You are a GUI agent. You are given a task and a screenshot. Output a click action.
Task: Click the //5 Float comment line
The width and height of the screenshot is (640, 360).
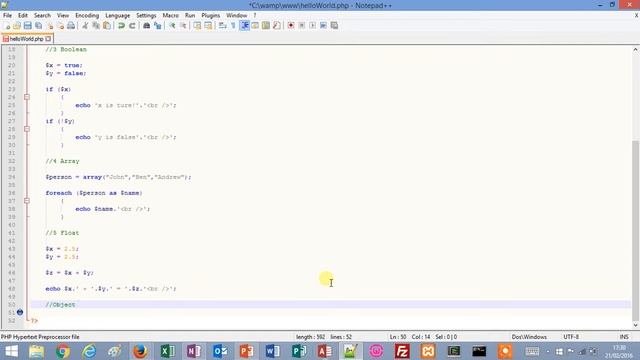(62, 233)
